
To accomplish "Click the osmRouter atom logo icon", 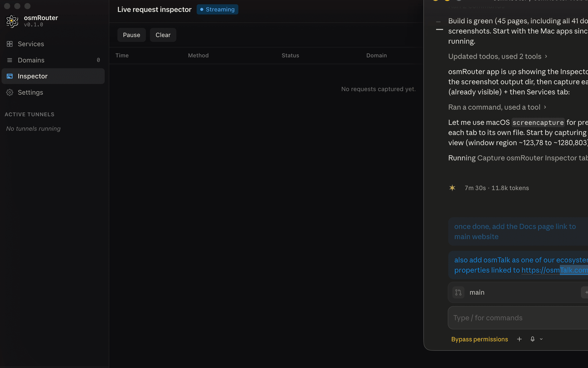I will [12, 21].
